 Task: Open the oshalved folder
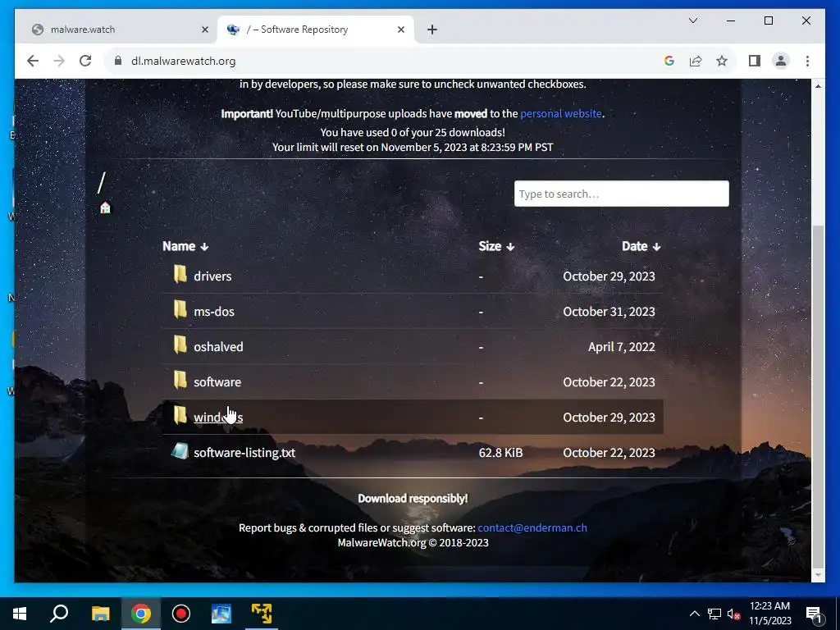(218, 347)
